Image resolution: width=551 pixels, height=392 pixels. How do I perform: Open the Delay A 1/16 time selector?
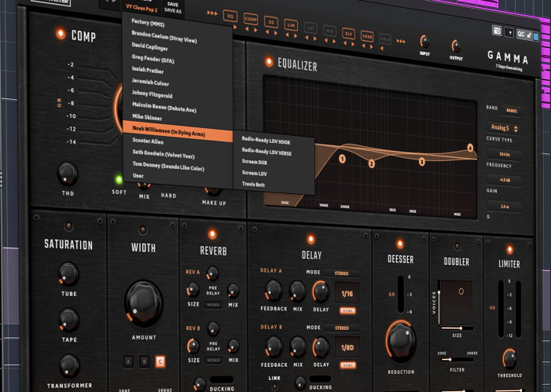pyautogui.click(x=347, y=294)
